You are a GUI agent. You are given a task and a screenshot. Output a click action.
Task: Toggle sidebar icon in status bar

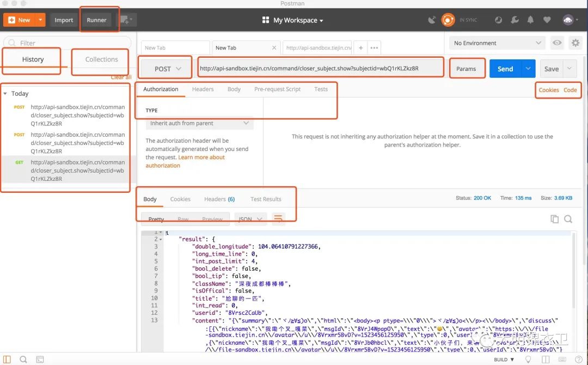(x=7, y=360)
